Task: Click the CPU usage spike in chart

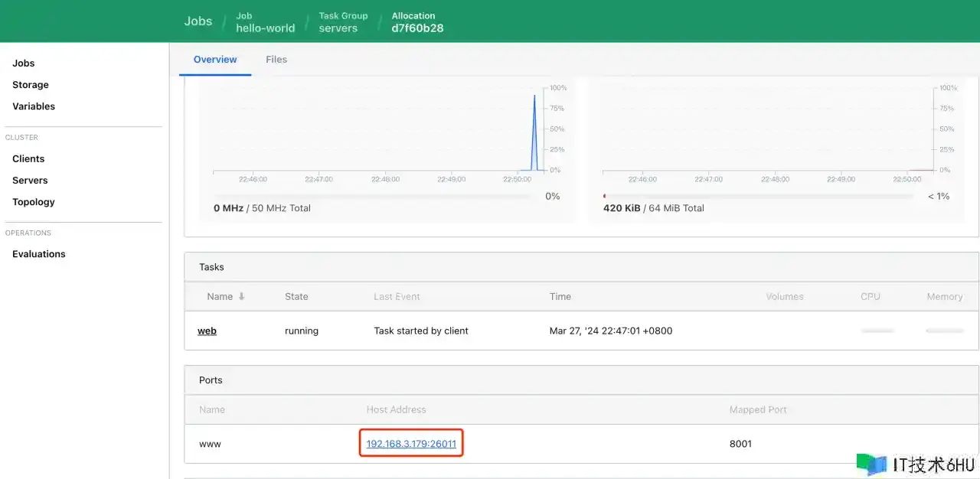Action: coord(534,132)
